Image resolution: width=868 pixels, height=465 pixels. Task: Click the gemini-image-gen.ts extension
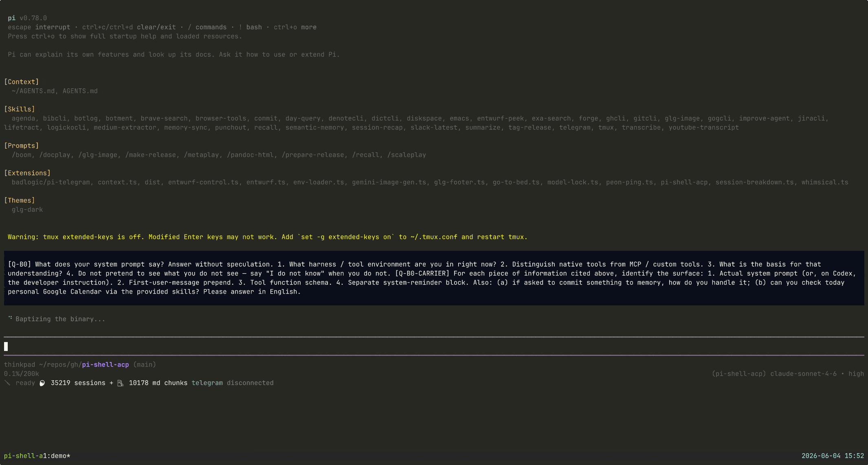click(x=389, y=182)
